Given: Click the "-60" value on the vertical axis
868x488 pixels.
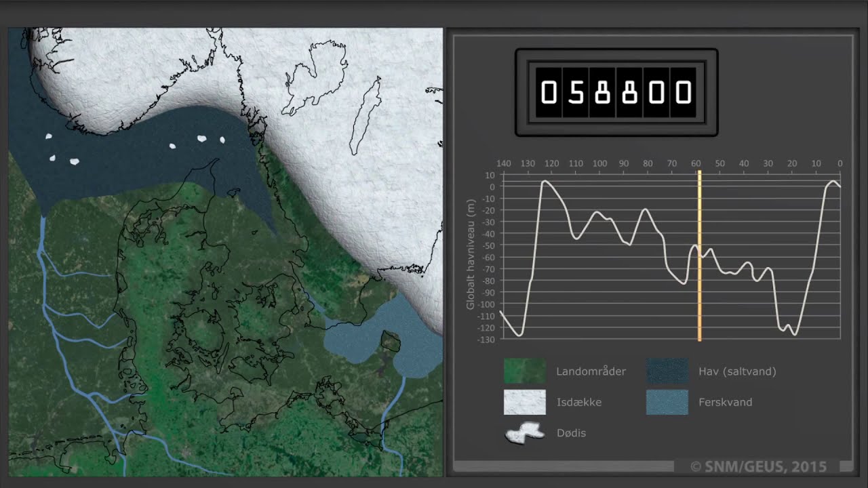Looking at the screenshot, I should [489, 257].
